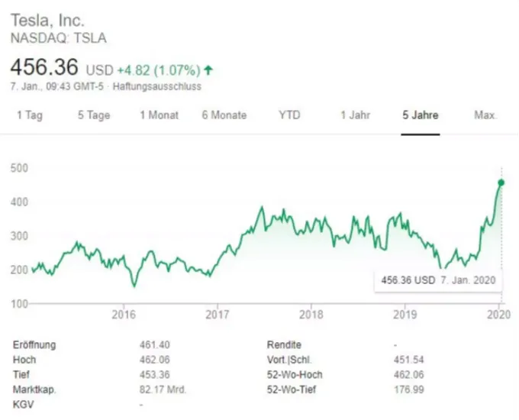The height and width of the screenshot is (420, 519).
Task: Click the 2017 x-axis label
Action: pos(217,315)
